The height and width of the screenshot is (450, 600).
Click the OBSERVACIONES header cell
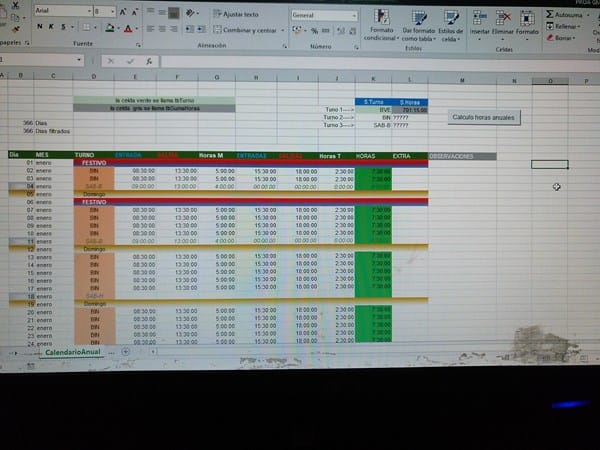(463, 156)
